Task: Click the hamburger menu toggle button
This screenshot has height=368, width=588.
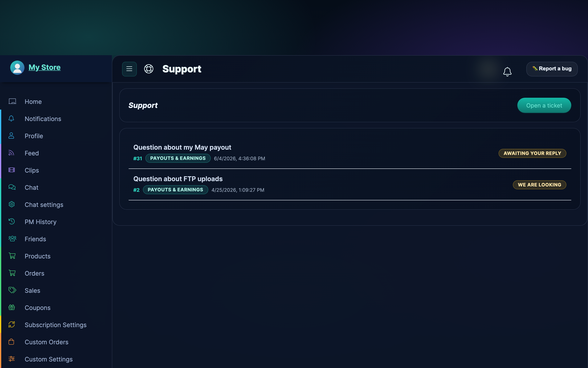Action: (x=129, y=69)
